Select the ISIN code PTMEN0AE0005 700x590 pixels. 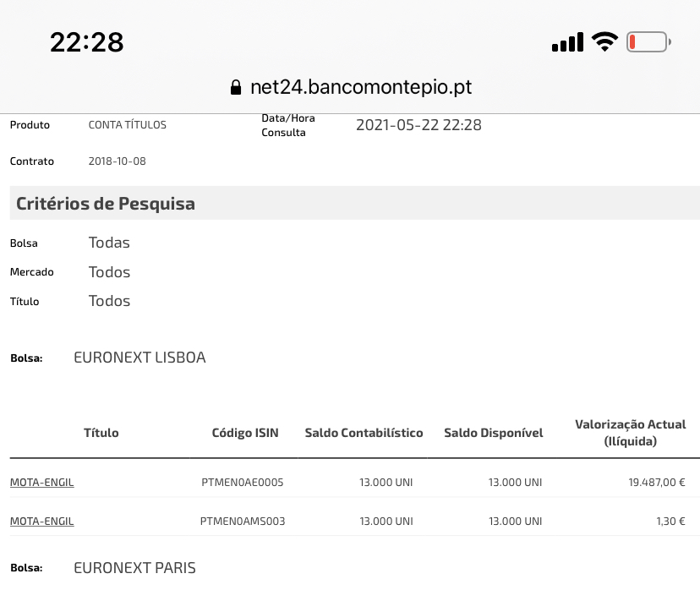point(243,483)
